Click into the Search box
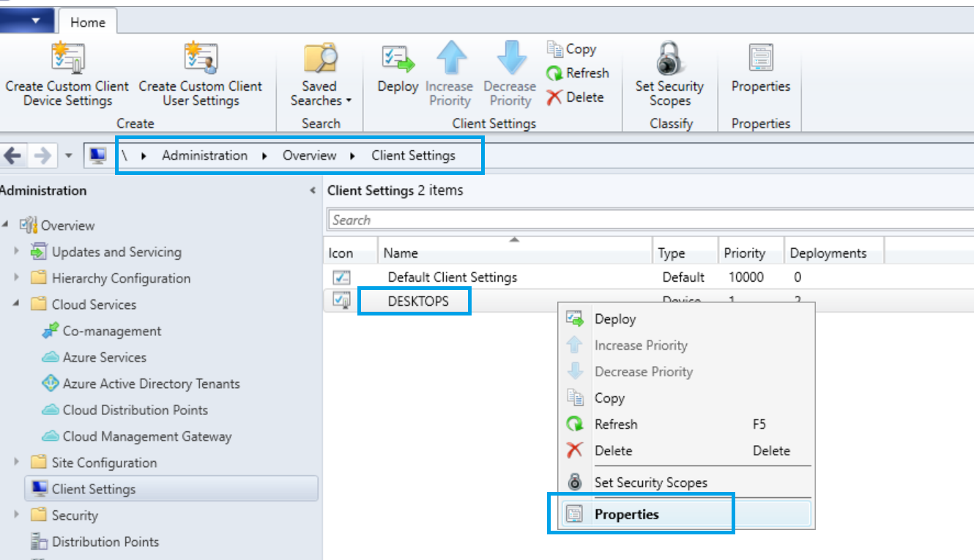The image size is (974, 560). 644,220
